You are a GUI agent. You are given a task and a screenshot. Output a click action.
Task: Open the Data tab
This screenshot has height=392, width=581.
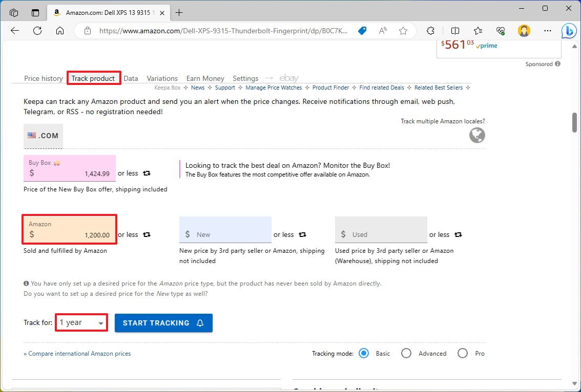click(131, 78)
